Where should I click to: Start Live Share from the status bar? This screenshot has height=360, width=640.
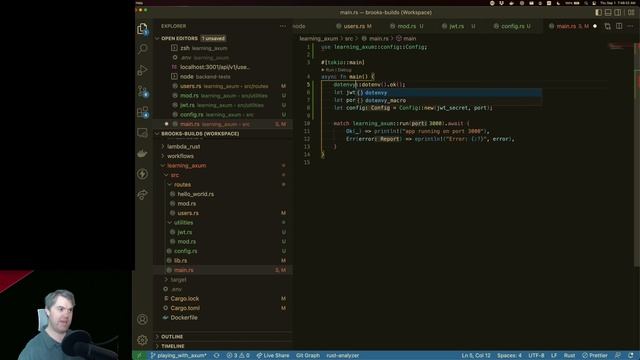[273, 356]
